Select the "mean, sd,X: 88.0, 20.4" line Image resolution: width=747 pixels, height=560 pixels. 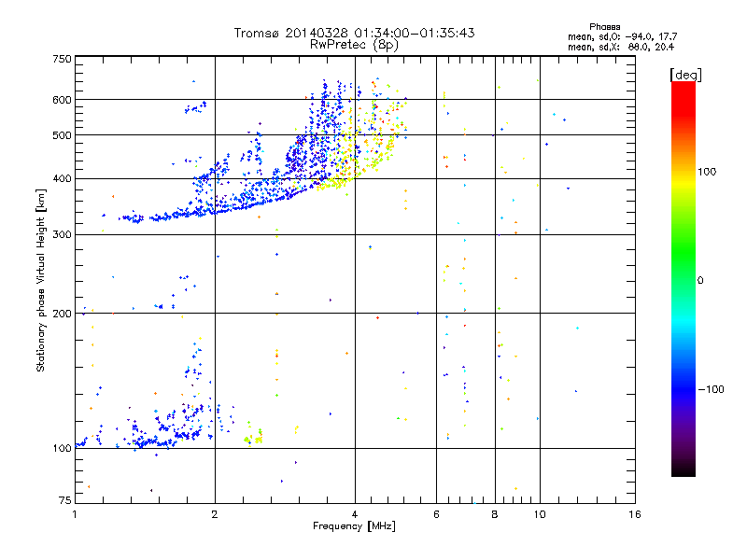click(621, 47)
